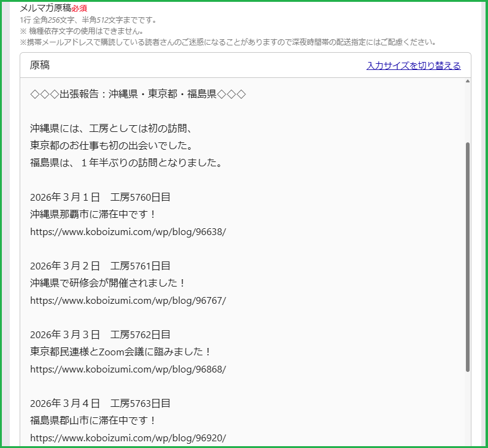Click the blog URL ending in 96868
This screenshot has width=488, height=448.
[x=128, y=369]
